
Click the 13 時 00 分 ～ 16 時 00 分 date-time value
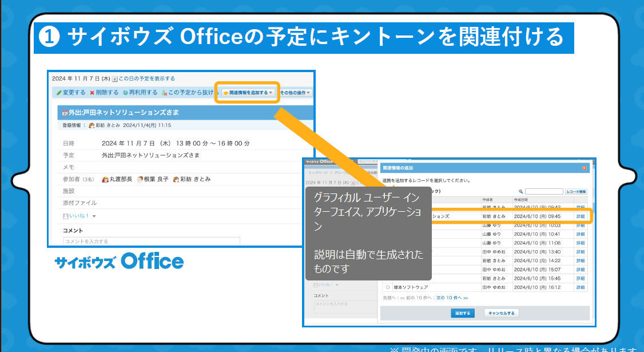click(x=213, y=144)
